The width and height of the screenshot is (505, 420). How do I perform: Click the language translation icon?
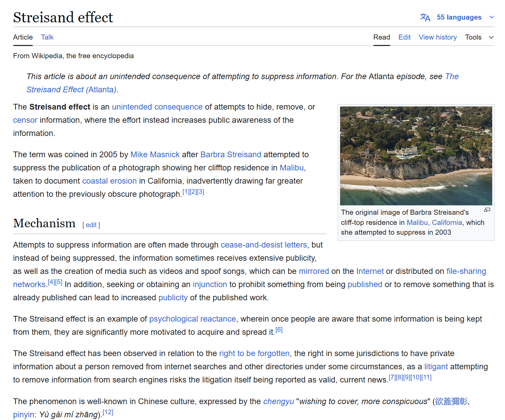[x=425, y=17]
